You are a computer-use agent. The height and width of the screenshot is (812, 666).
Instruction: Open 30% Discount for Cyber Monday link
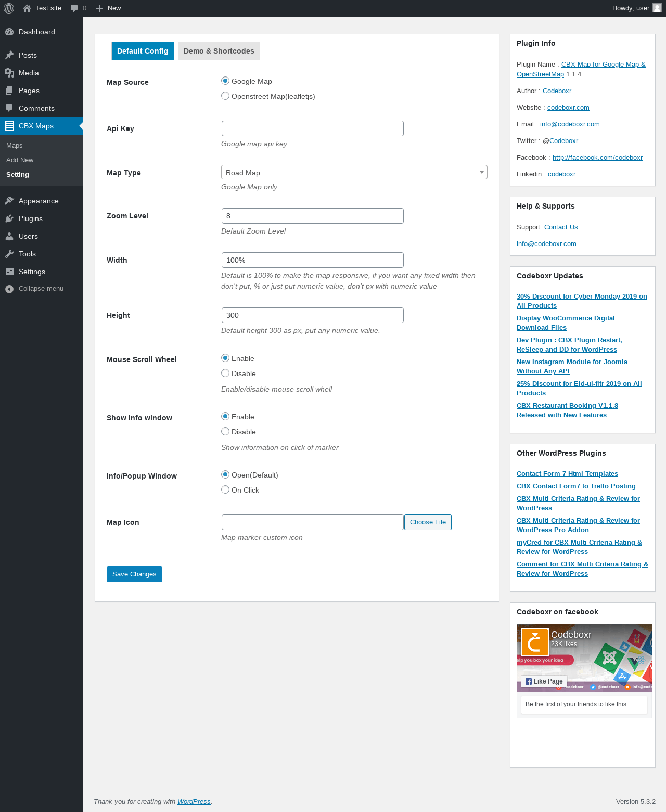[x=582, y=301]
